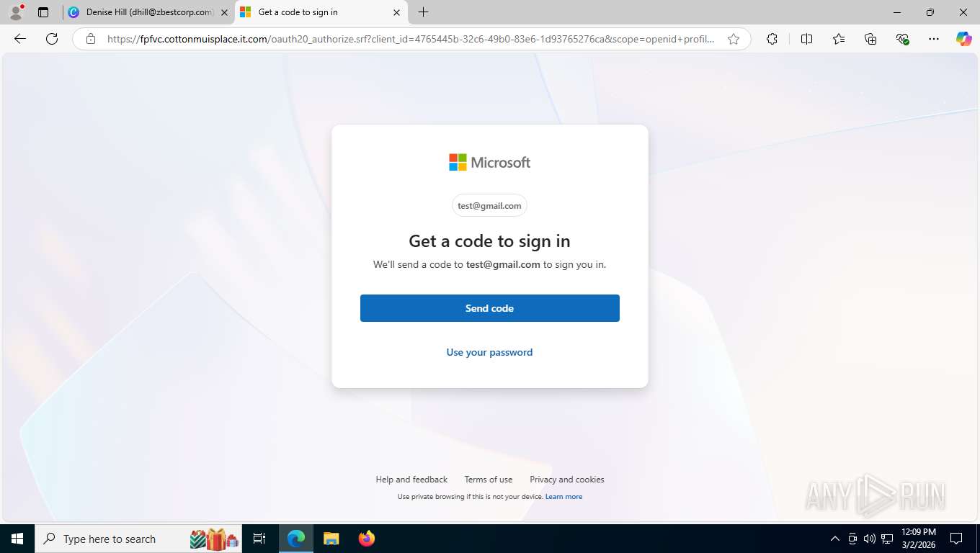Image resolution: width=980 pixels, height=553 pixels.
Task: Open the Windows Start menu
Action: coord(17,539)
